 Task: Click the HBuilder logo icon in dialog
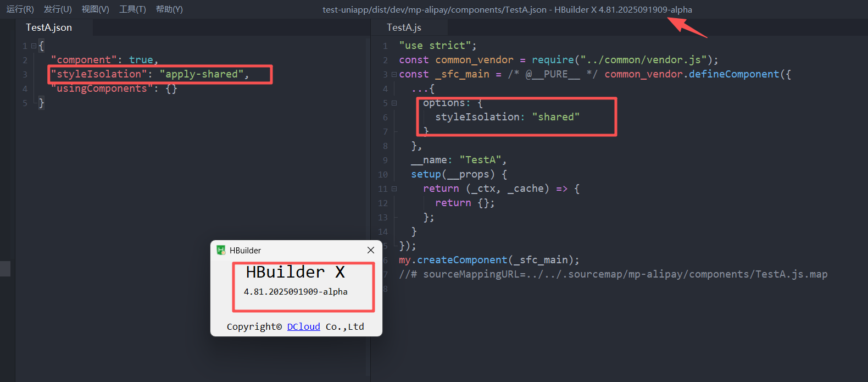(x=221, y=250)
